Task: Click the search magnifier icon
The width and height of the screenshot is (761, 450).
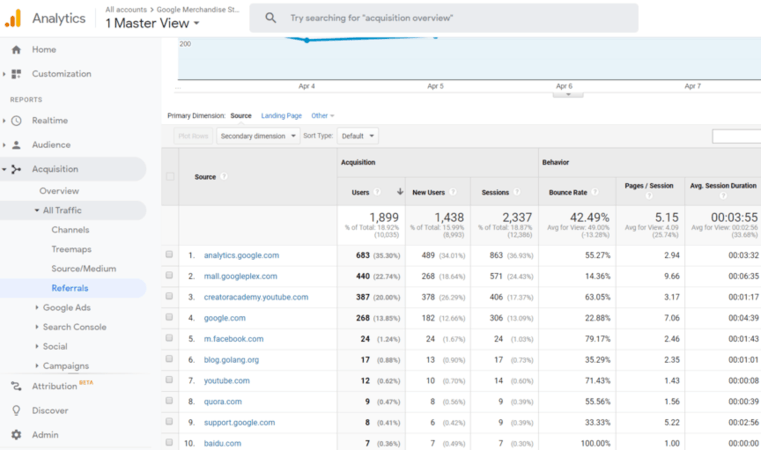Action: click(271, 18)
